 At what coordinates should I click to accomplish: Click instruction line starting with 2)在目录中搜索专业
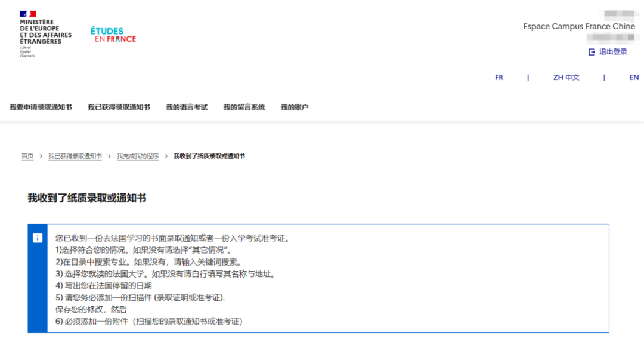pos(150,262)
